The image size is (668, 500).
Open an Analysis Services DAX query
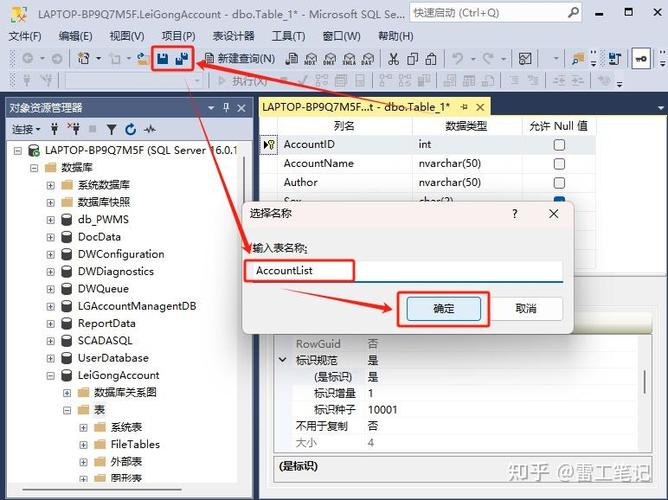368,59
